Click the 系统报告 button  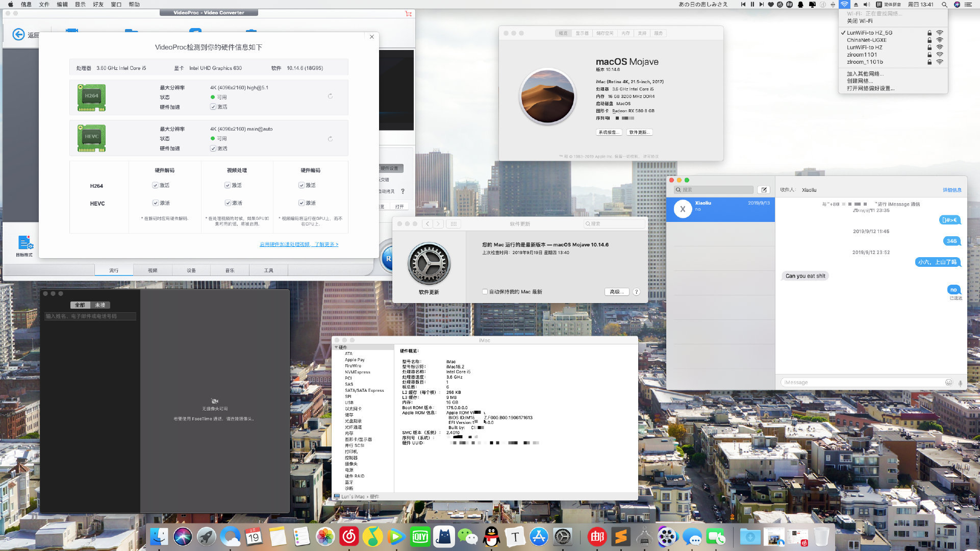coord(609,132)
